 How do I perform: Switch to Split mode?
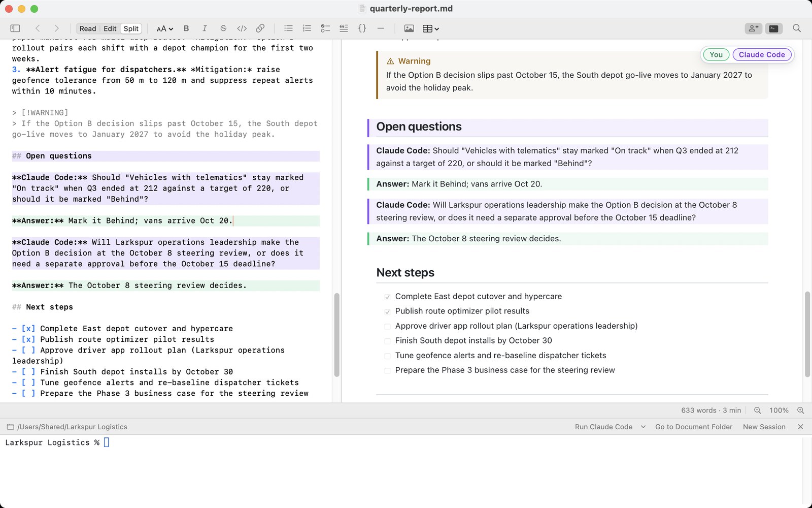tap(131, 28)
